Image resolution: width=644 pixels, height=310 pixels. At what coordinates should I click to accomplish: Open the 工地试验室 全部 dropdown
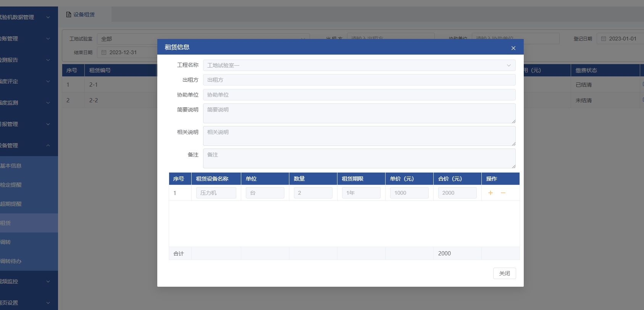tap(203, 39)
